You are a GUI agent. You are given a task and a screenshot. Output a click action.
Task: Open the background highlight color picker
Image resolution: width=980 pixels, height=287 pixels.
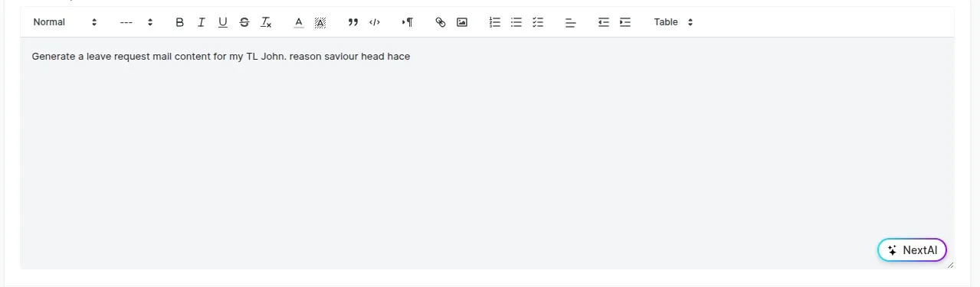point(320,22)
